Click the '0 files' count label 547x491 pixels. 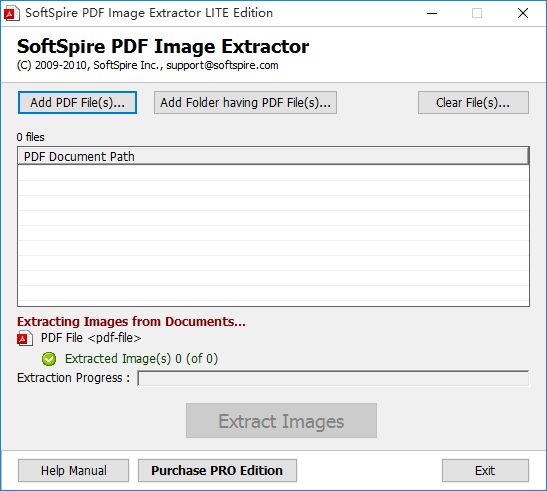[x=31, y=137]
